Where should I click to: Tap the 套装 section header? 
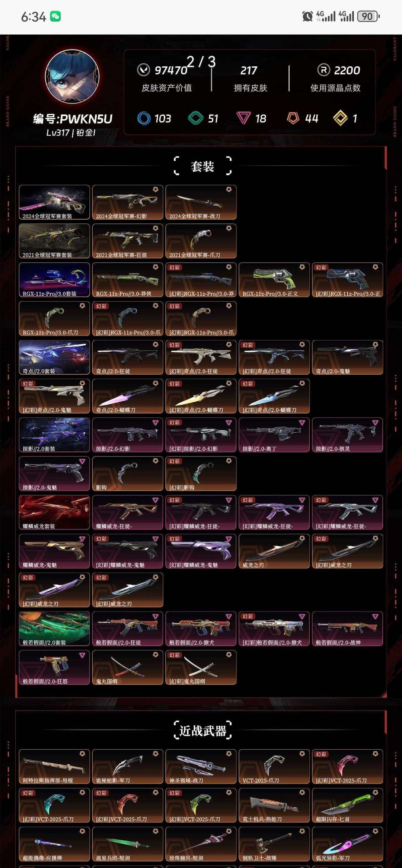pos(202,166)
